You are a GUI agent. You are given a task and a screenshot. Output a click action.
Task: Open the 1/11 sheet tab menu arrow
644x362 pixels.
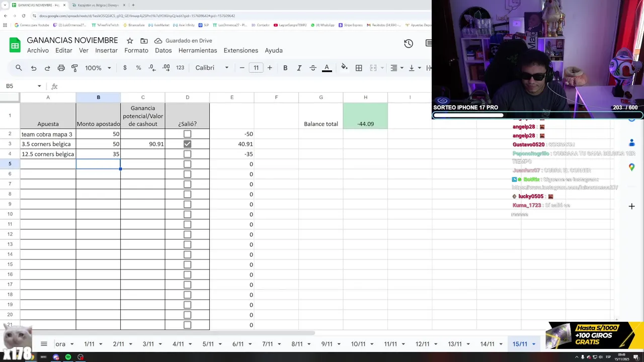pos(101,344)
